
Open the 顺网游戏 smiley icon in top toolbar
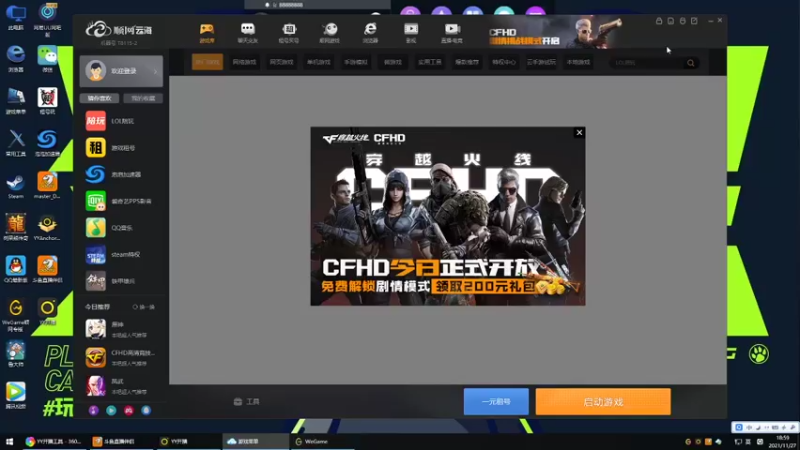(330, 33)
